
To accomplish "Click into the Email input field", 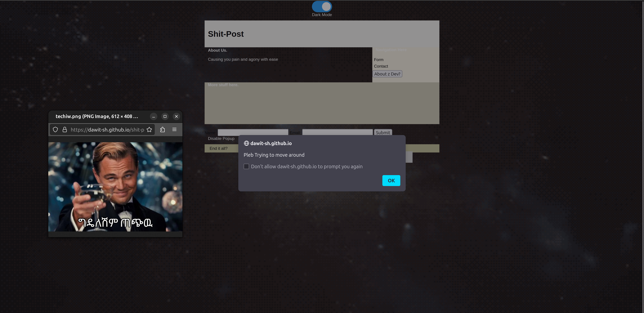I will point(337,132).
